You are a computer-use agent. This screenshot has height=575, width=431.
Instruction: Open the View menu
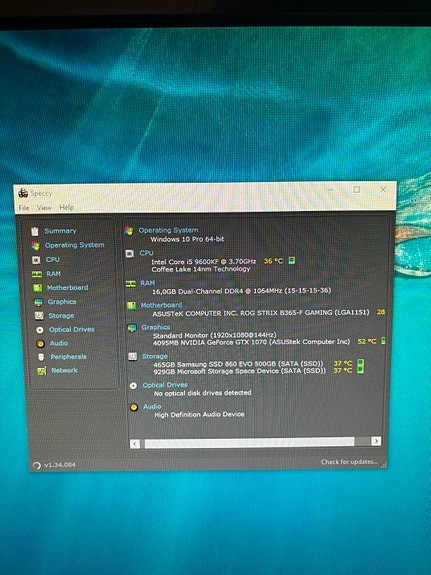coord(44,208)
